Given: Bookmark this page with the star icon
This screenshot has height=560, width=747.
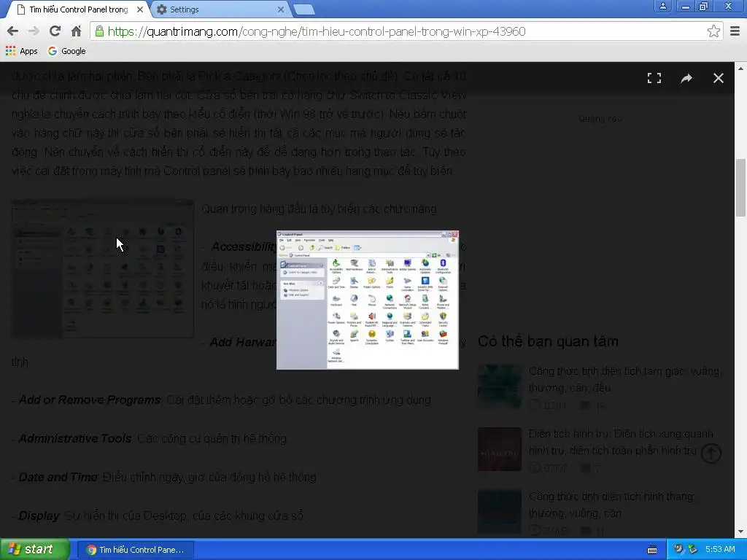Looking at the screenshot, I should click(713, 31).
